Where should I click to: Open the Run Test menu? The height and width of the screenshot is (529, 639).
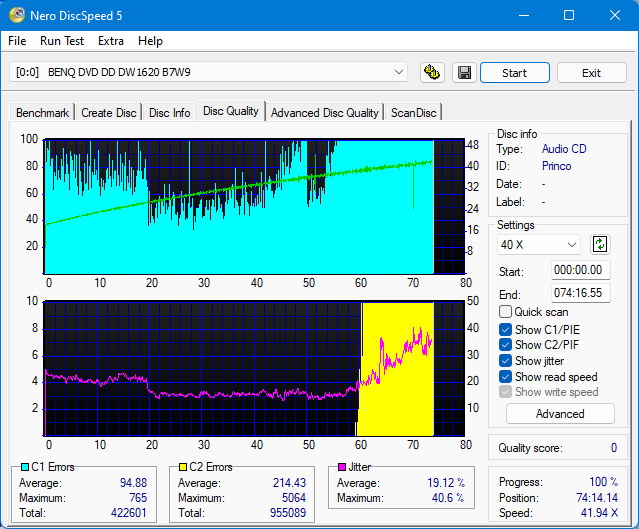pyautogui.click(x=62, y=41)
